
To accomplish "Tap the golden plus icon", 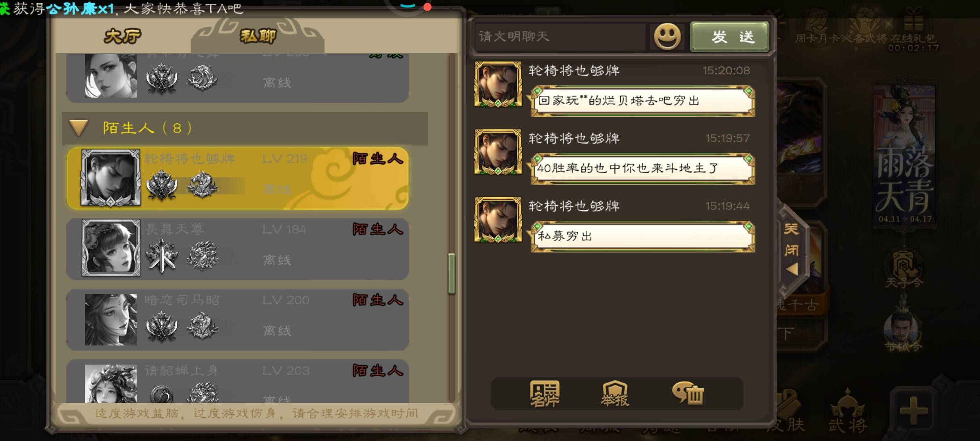I will pos(914,410).
